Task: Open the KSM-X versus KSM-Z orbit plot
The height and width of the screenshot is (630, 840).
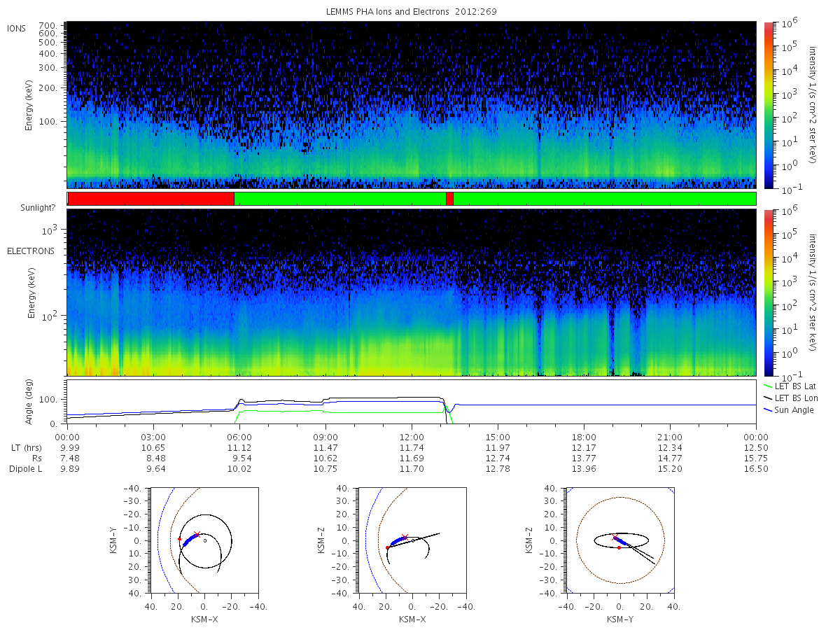Action: [x=412, y=540]
